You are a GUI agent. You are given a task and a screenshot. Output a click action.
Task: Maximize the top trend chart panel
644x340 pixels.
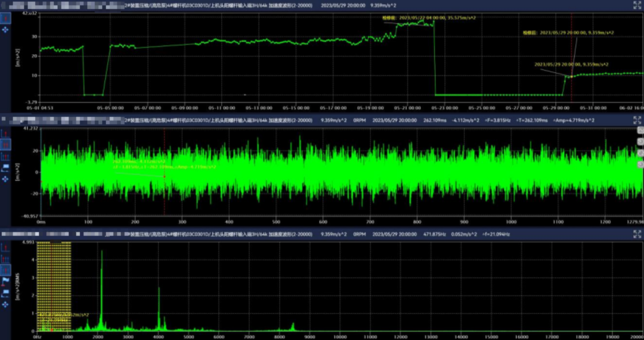[637, 5]
